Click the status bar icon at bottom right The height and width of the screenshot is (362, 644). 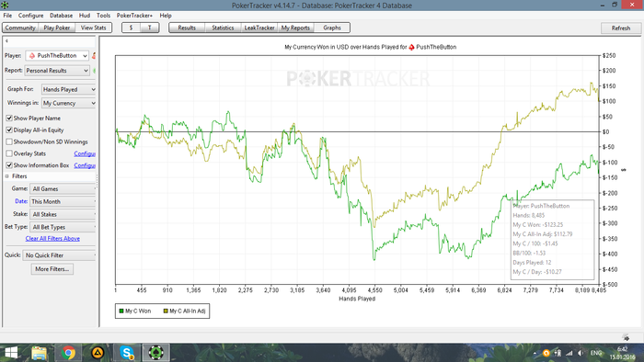(626, 337)
